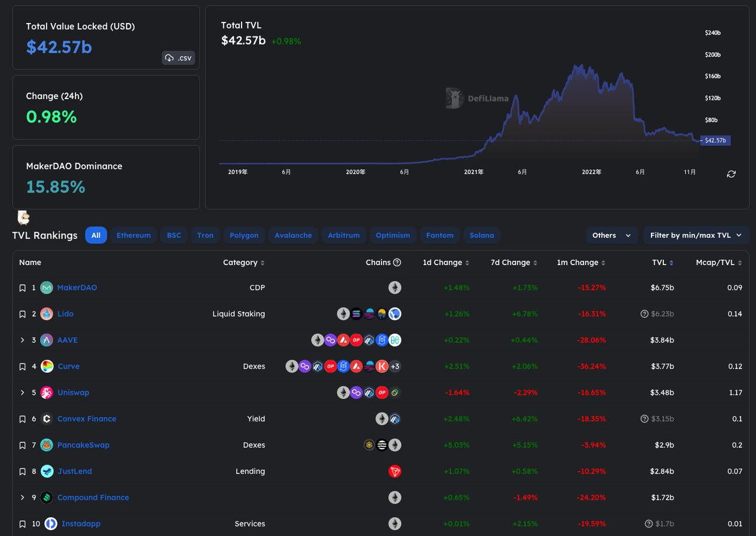Open Filter by min/max TVL dropdown

coord(696,235)
